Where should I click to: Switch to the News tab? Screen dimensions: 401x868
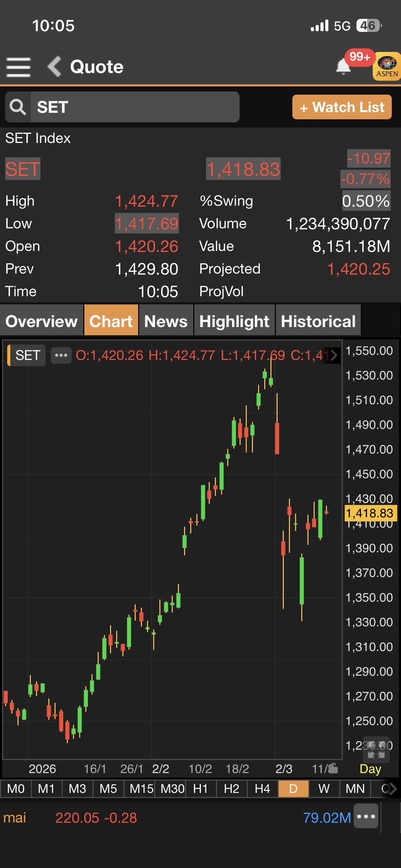pos(166,321)
